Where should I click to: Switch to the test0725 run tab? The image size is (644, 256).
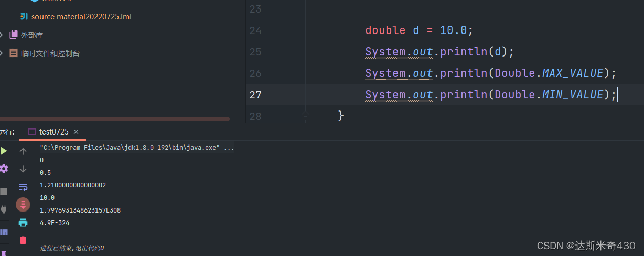[53, 132]
